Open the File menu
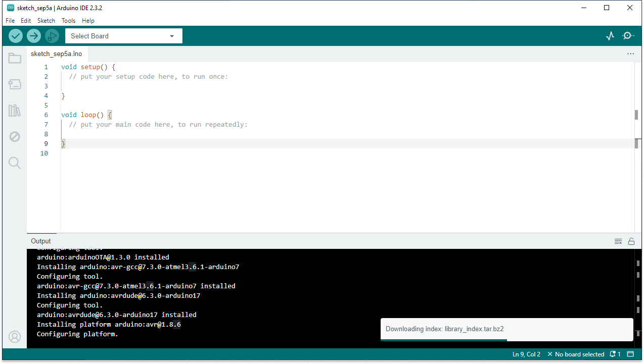644x364 pixels. point(10,21)
